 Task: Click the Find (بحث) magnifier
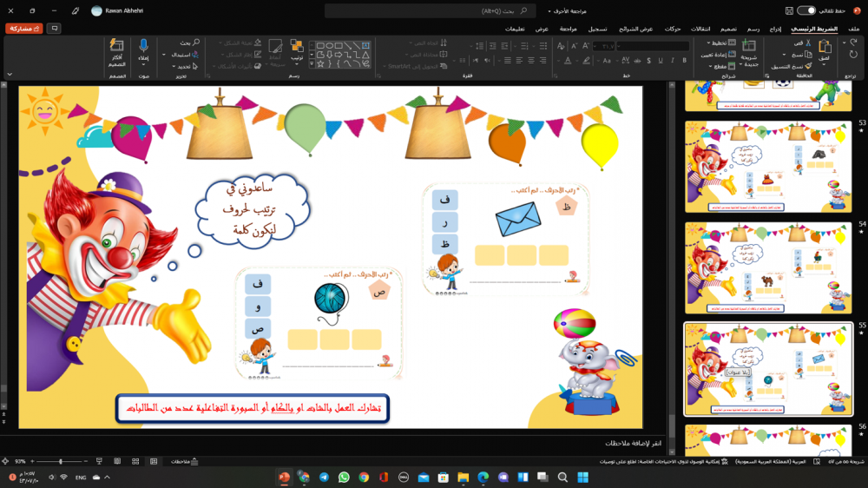click(195, 43)
